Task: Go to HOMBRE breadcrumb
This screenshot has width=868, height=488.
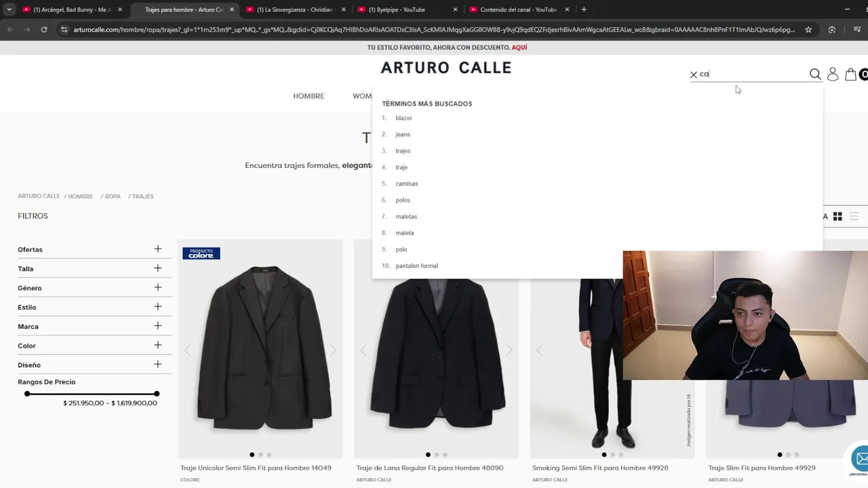Action: [x=80, y=197]
